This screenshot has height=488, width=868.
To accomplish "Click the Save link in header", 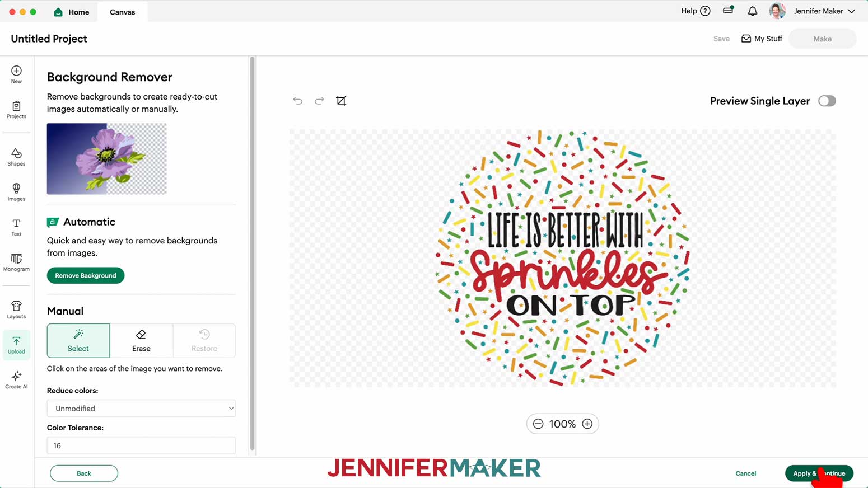I will point(721,39).
